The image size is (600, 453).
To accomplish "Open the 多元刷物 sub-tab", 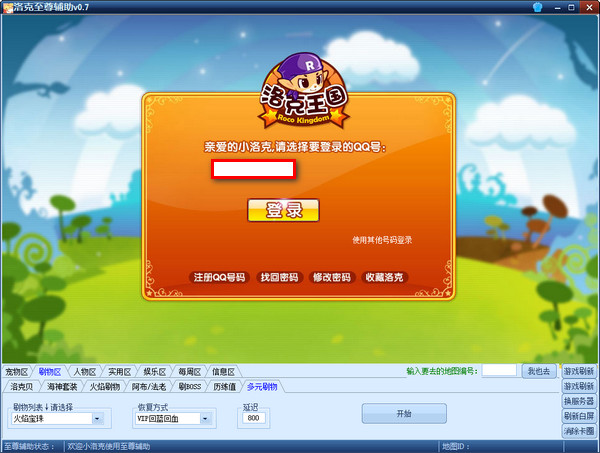I will (262, 386).
